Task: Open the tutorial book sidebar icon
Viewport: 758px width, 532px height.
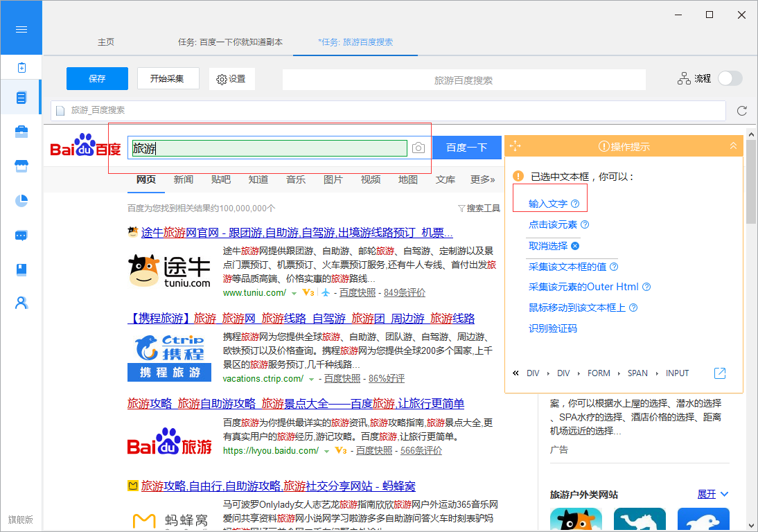Action: 21,269
